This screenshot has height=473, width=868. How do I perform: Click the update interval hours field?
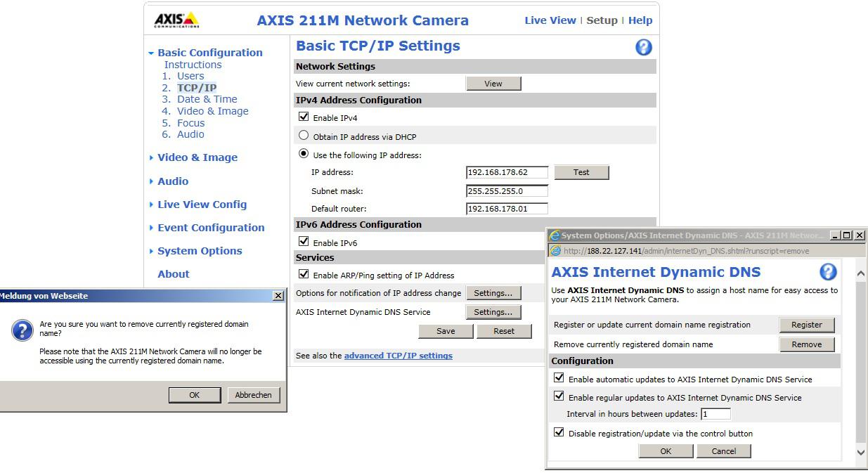point(715,414)
